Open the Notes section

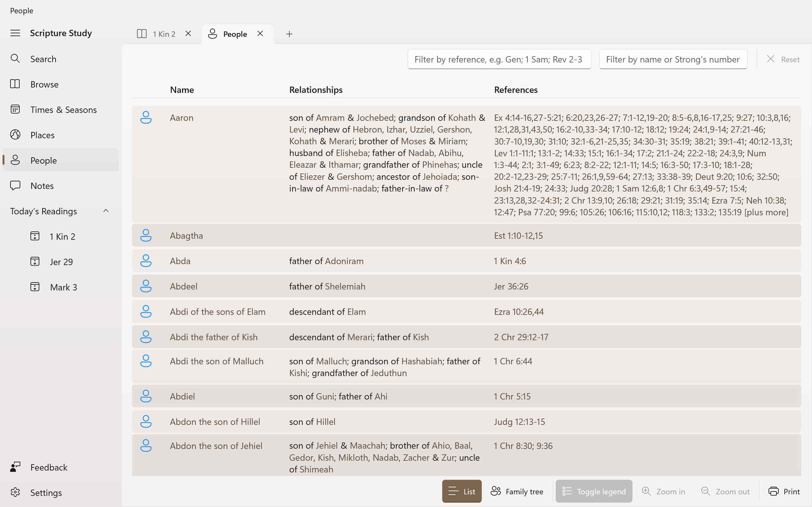(60, 186)
